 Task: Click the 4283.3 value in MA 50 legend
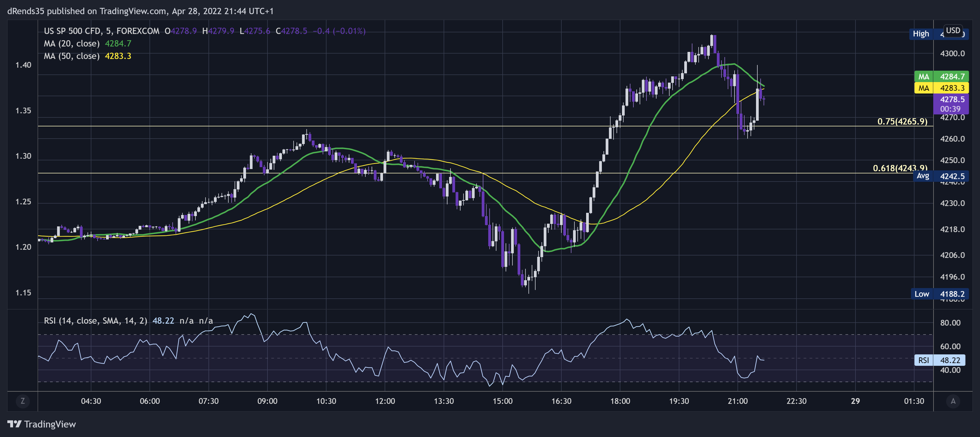tap(118, 56)
